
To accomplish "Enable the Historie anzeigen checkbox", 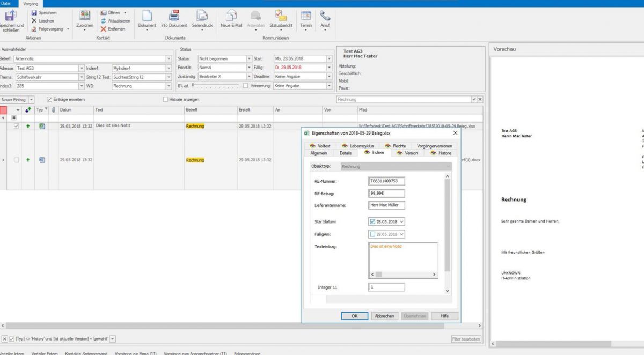I will (x=165, y=99).
